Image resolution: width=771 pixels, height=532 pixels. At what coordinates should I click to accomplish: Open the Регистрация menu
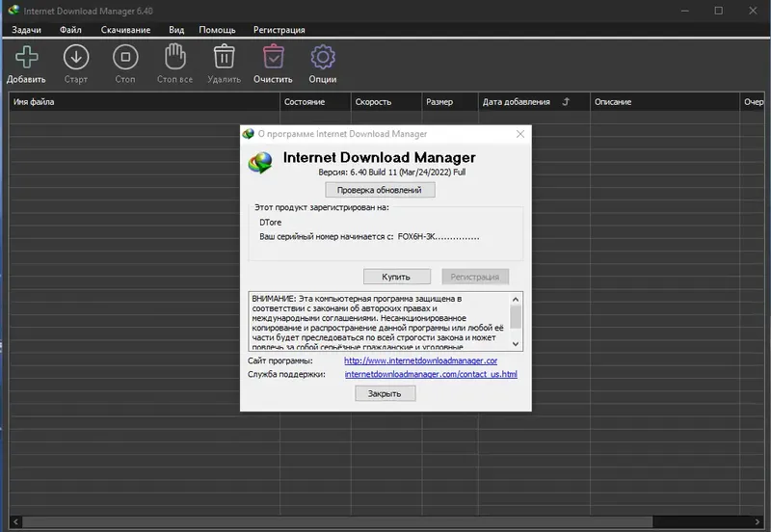click(x=279, y=30)
